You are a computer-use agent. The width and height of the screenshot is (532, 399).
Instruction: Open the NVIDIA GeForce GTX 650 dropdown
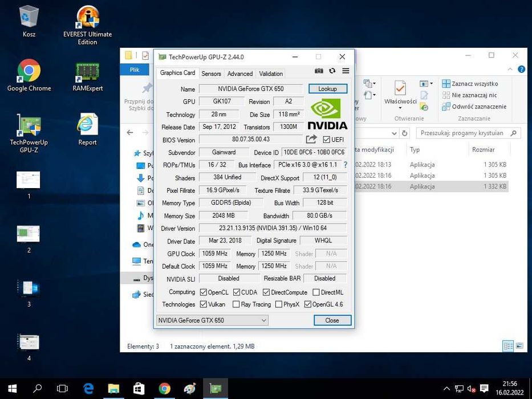click(x=212, y=320)
